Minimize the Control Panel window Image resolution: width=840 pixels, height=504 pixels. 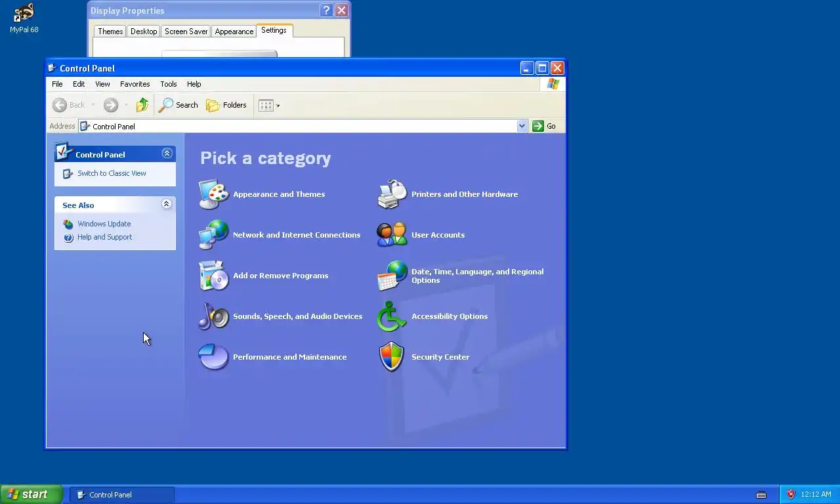pos(527,68)
